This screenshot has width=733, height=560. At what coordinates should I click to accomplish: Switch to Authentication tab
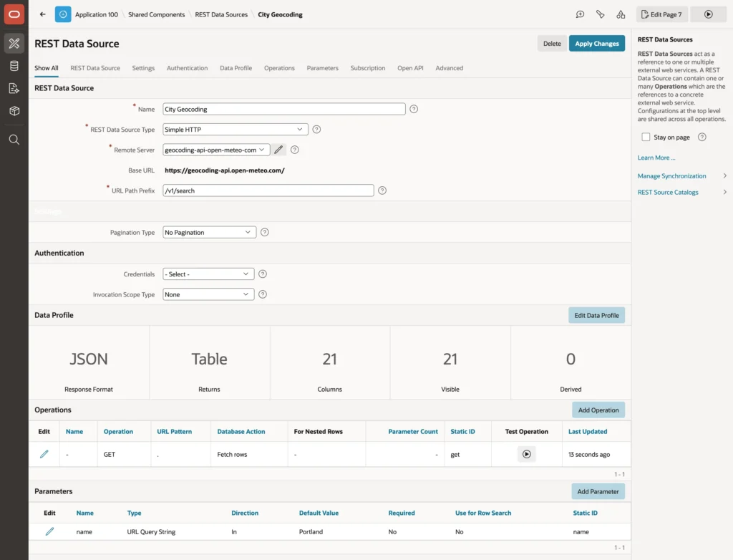pyautogui.click(x=187, y=68)
